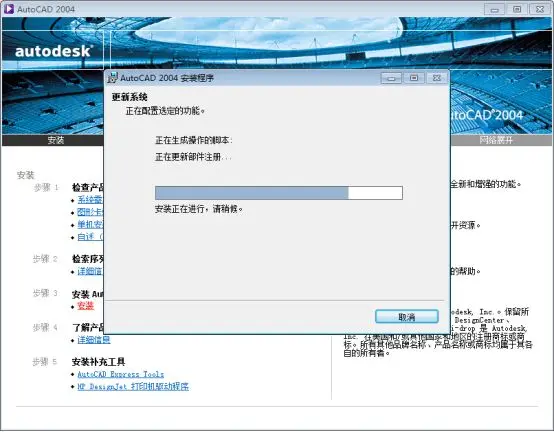This screenshot has height=432, width=554.
Task: Click the installation progress bar
Action: 279,193
